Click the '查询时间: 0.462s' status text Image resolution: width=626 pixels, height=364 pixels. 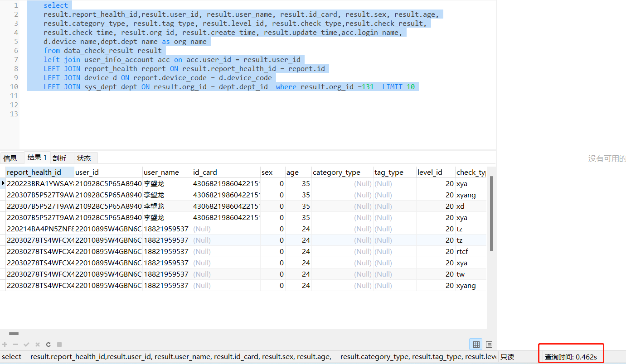(571, 357)
